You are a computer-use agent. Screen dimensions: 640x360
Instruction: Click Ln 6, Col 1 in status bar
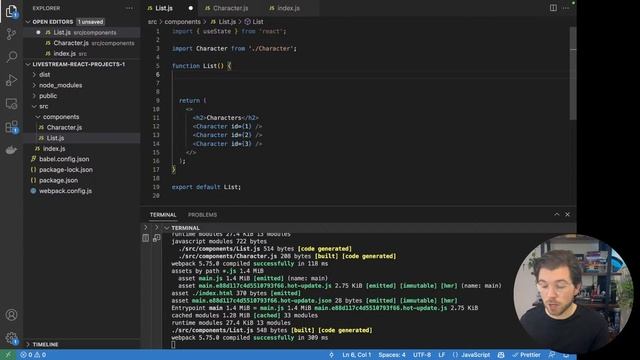356,355
